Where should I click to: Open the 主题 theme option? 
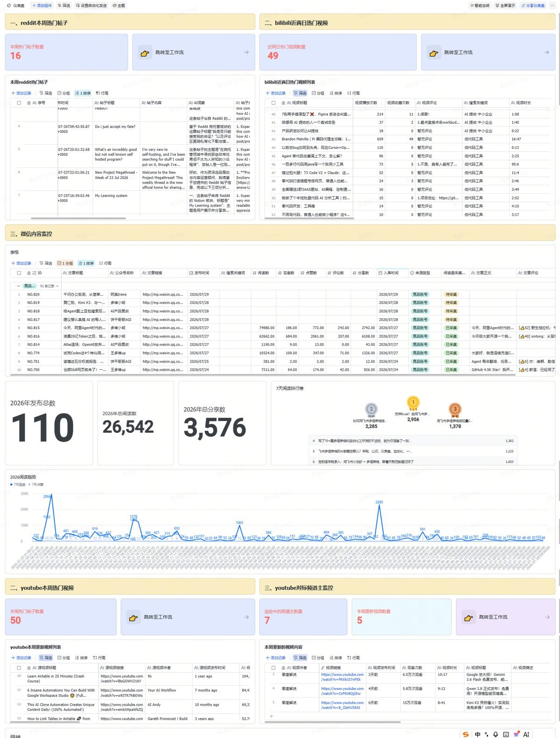pos(119,6)
